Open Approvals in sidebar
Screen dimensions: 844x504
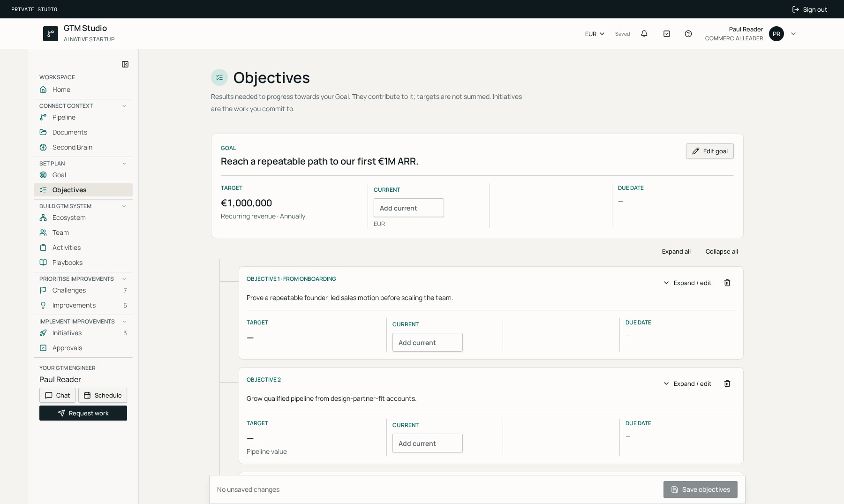[83, 348]
